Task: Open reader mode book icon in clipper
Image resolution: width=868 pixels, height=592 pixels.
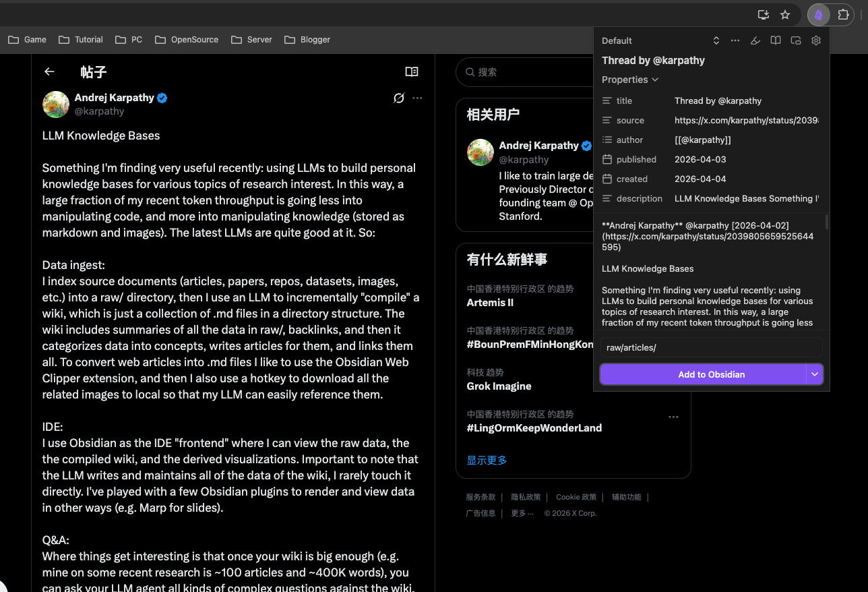Action: pos(776,40)
